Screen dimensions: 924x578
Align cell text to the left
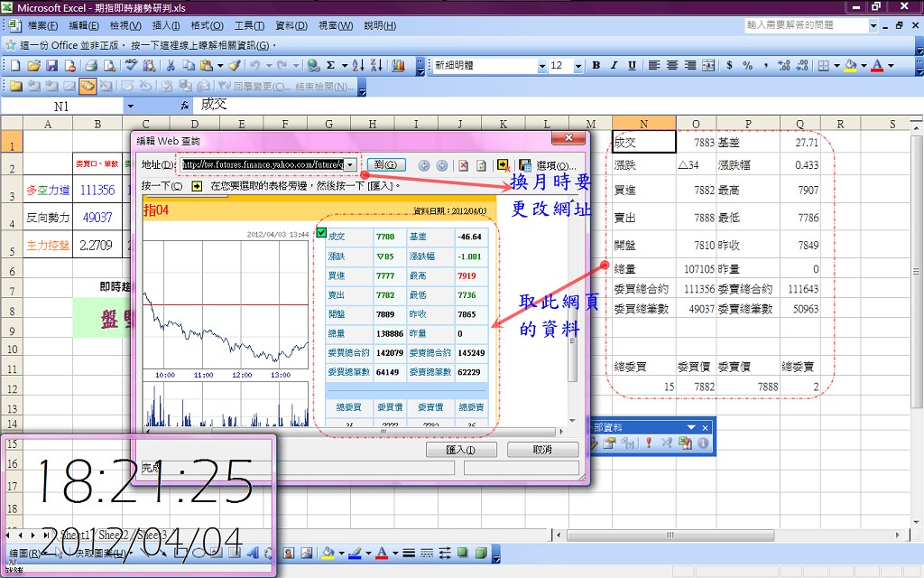[x=654, y=65]
